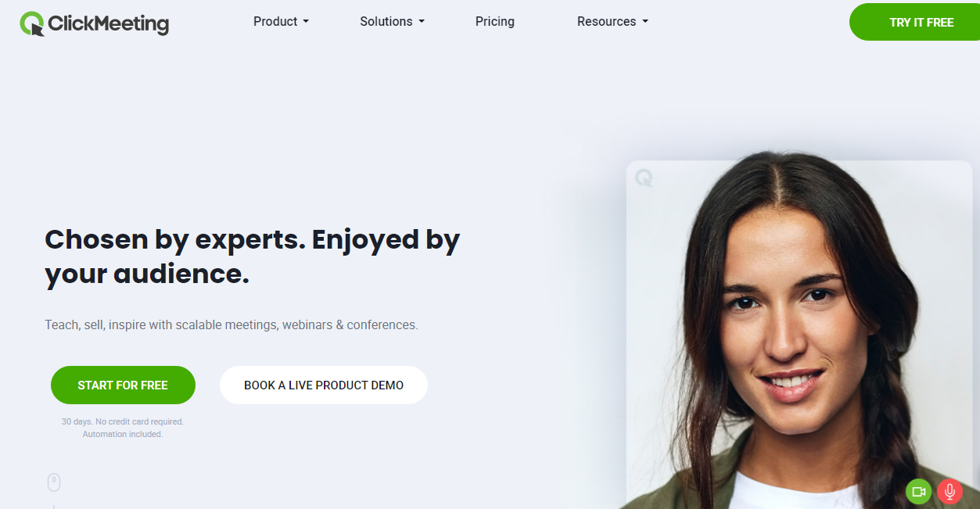Image resolution: width=980 pixels, height=509 pixels.
Task: Expand the Resources dropdown arrow
Action: pyautogui.click(x=645, y=22)
